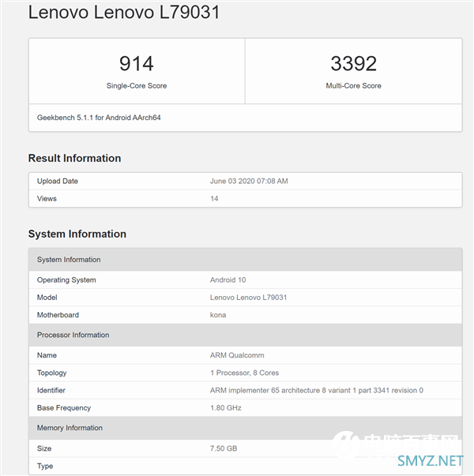
Task: Click the 'Processor Information' table header
Action: coord(246,335)
